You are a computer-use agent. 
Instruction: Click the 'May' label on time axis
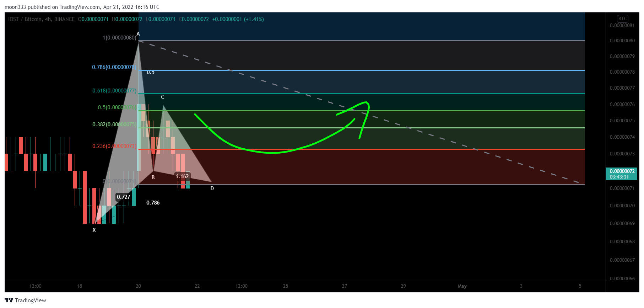462,286
